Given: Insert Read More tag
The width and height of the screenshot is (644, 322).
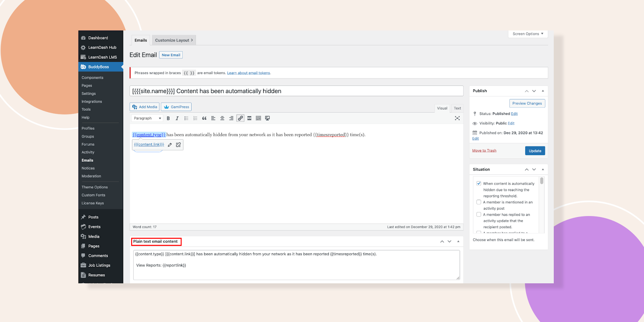Looking at the screenshot, I should pos(250,118).
